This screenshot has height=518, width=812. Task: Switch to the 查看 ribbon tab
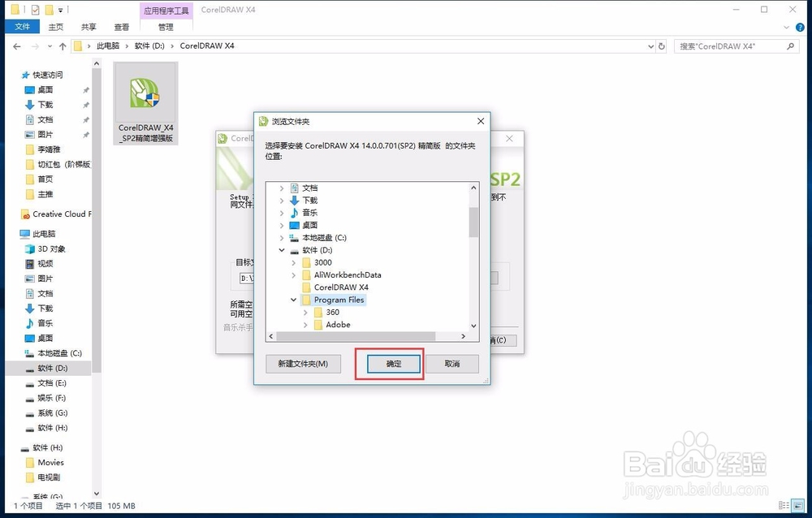[122, 27]
